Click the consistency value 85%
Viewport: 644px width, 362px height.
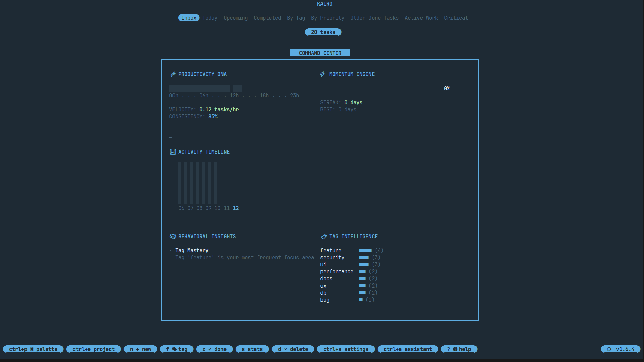coord(213,117)
